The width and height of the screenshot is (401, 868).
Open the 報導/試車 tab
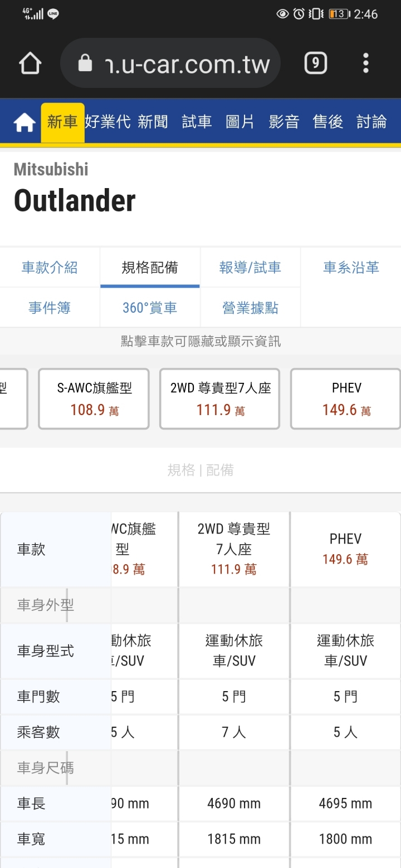click(x=250, y=268)
